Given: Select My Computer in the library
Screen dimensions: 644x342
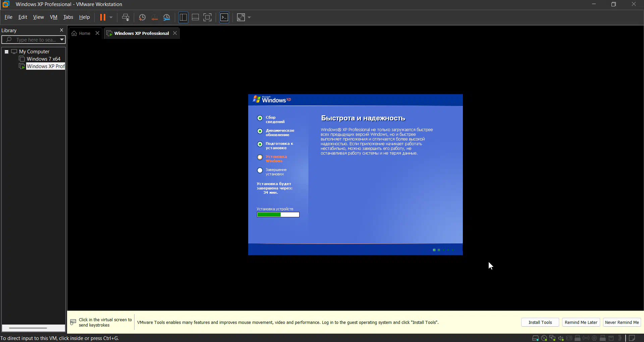Looking at the screenshot, I should tap(34, 52).
